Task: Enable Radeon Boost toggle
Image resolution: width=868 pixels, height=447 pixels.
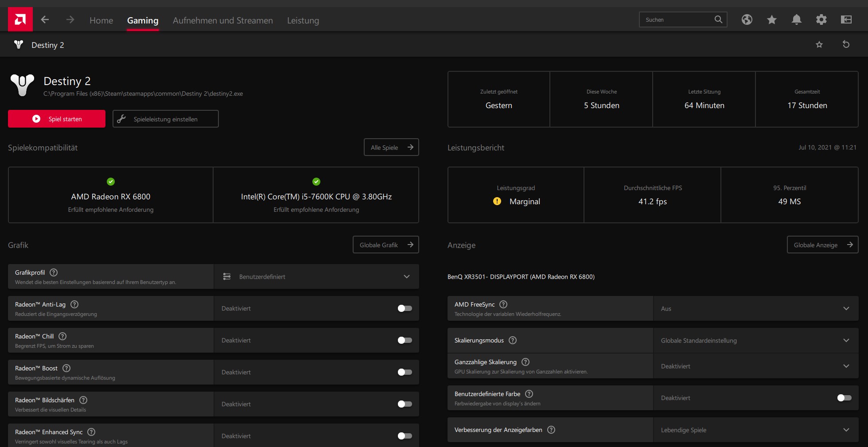Action: point(405,372)
